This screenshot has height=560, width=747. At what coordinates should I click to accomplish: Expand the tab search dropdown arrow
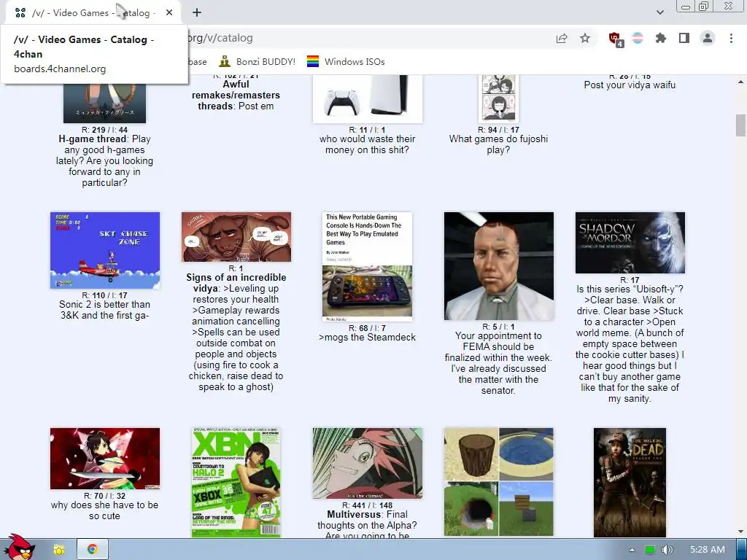click(x=659, y=12)
